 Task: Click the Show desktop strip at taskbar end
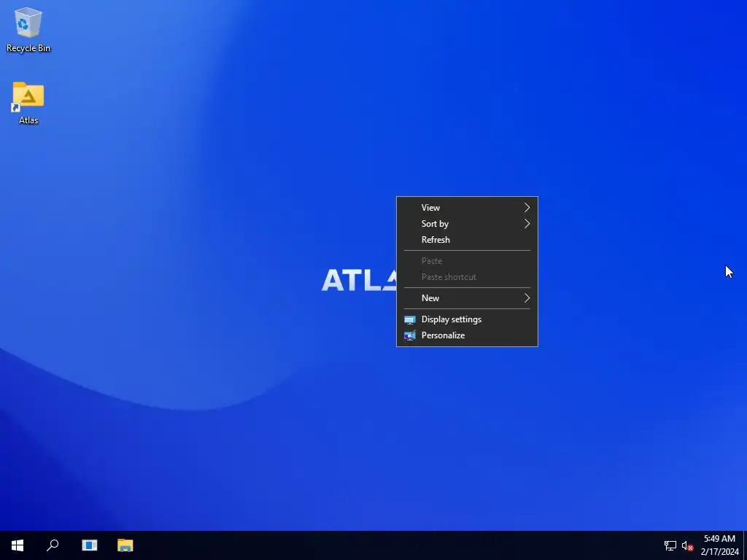[x=745, y=545]
